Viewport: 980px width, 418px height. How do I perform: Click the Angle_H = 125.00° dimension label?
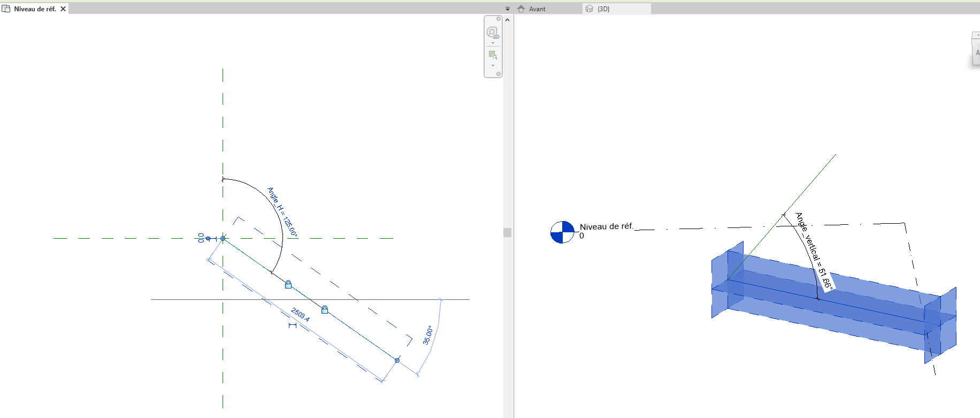282,212
